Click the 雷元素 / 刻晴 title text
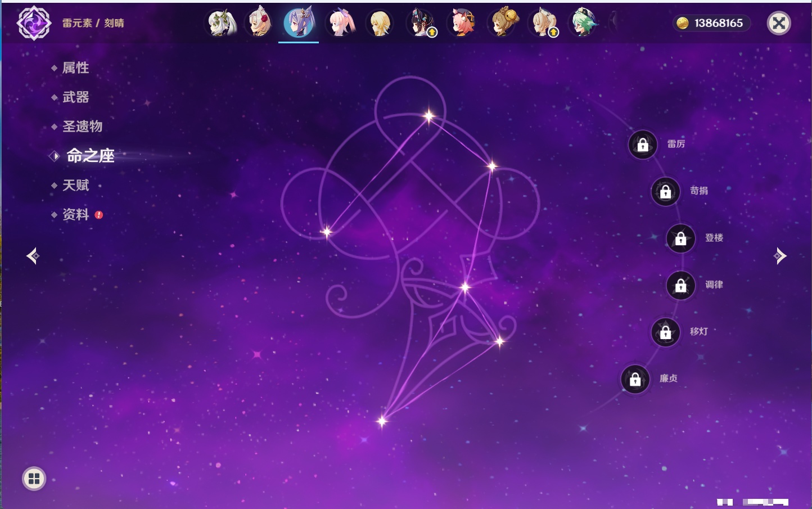This screenshot has height=509, width=812. click(93, 23)
